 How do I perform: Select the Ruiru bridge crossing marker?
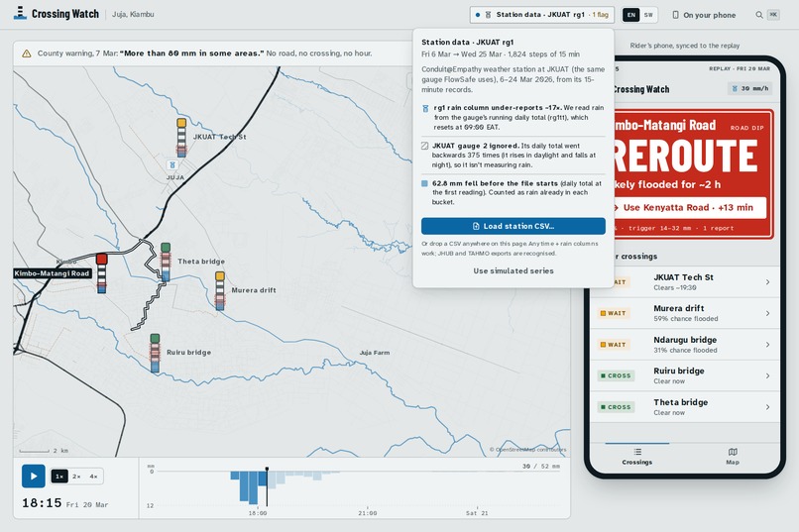pyautogui.click(x=155, y=353)
